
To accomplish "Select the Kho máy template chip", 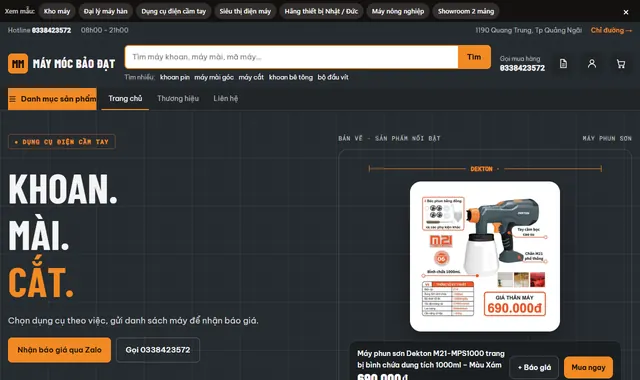I will [x=57, y=11].
